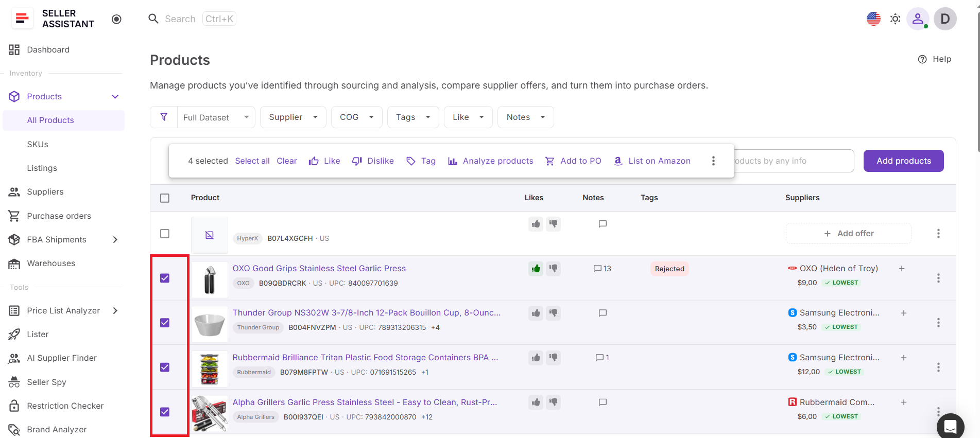Check the HyperX B07L4XGCFH row checkbox
The image size is (980, 438).
point(165,234)
